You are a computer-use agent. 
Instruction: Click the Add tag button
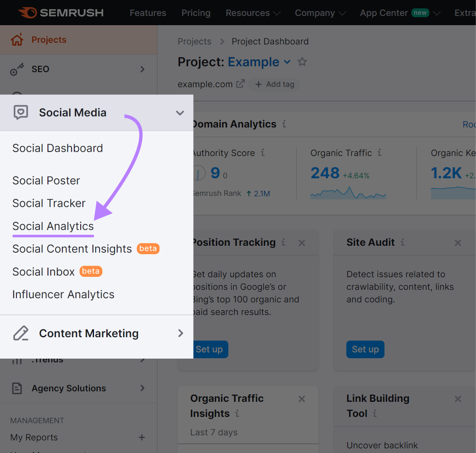(274, 84)
